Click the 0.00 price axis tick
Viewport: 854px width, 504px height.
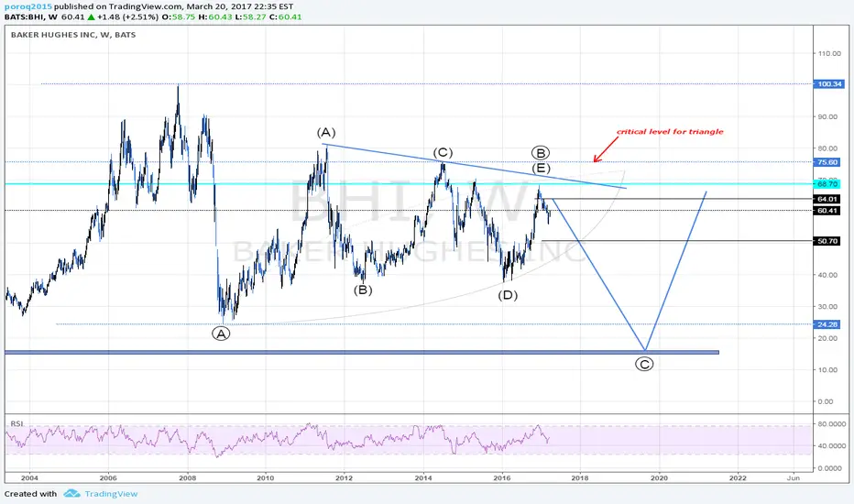tap(826, 401)
